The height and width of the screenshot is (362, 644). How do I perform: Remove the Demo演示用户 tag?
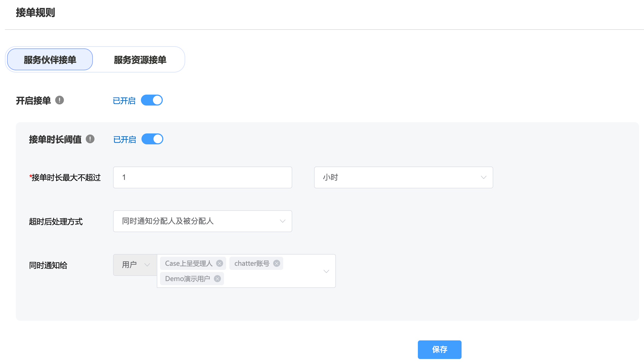217,279
